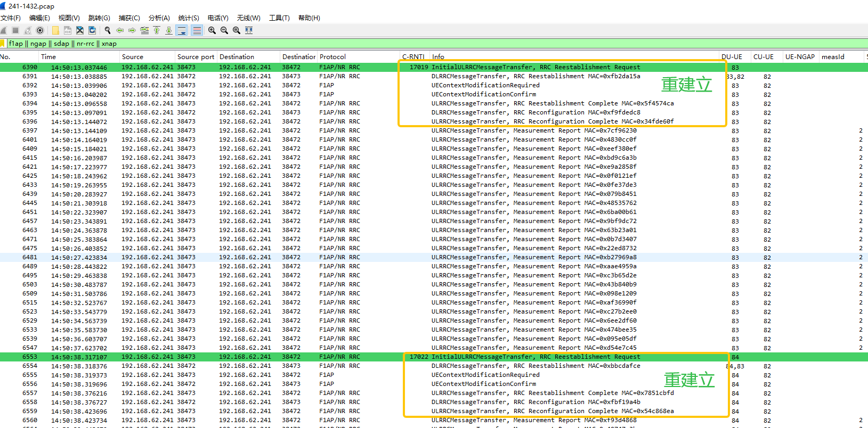This screenshot has height=428, width=868.
Task: Jump to the first packet
Action: pyautogui.click(x=157, y=30)
